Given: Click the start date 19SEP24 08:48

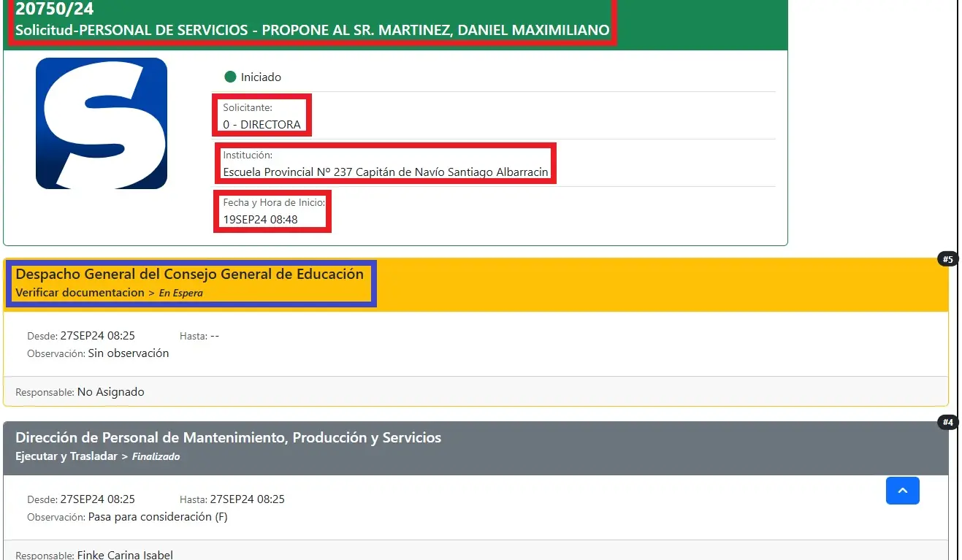Looking at the screenshot, I should (x=260, y=219).
